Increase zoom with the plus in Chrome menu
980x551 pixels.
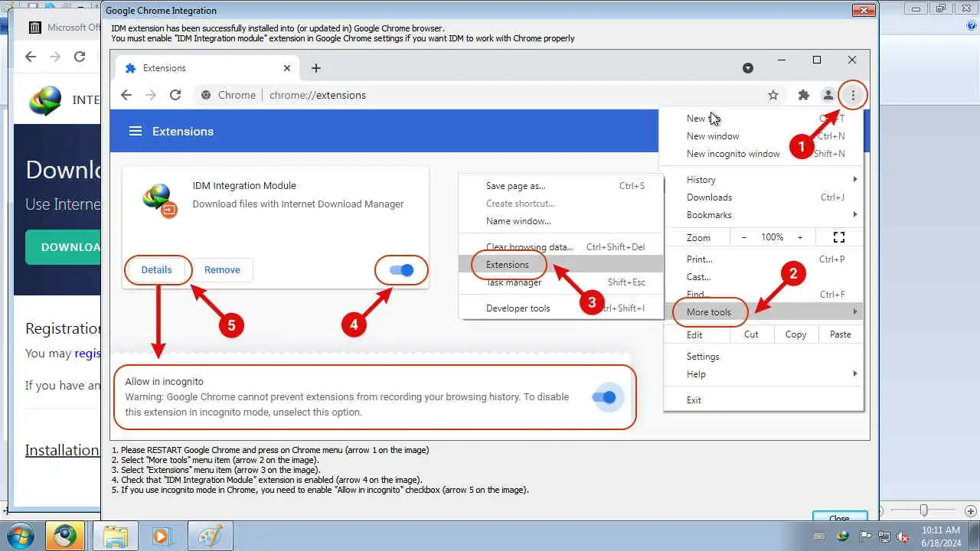pos(800,237)
